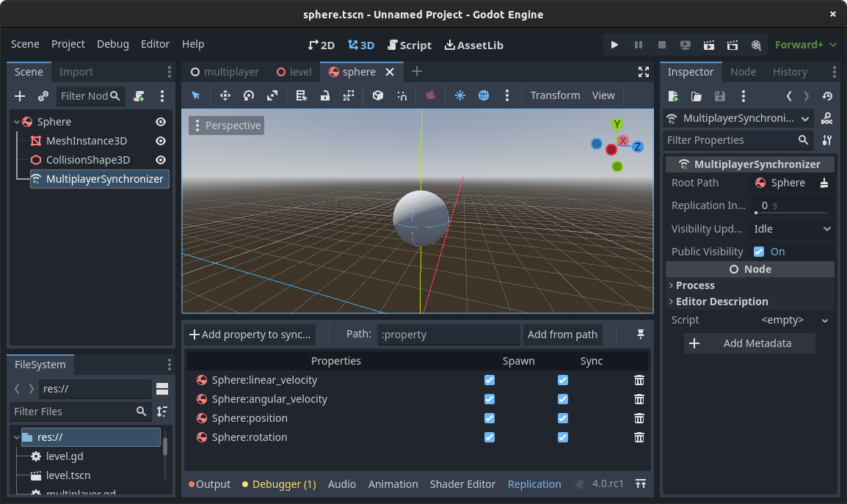Toggle Public Visibility On checkbox

pos(759,252)
